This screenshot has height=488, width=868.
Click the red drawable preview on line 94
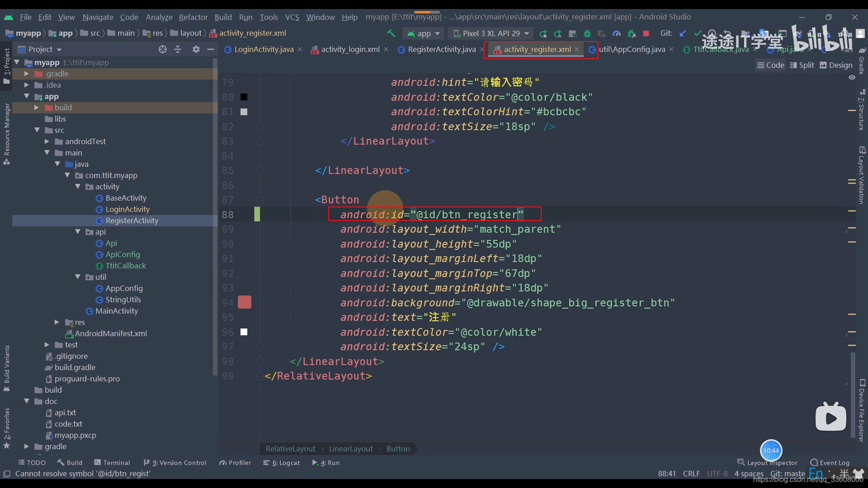pos(245,302)
